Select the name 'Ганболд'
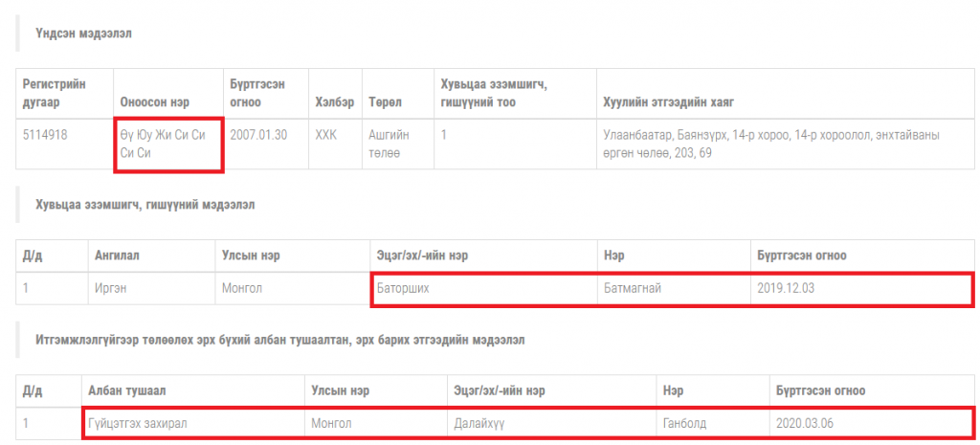This screenshot has width=980, height=445. click(684, 423)
